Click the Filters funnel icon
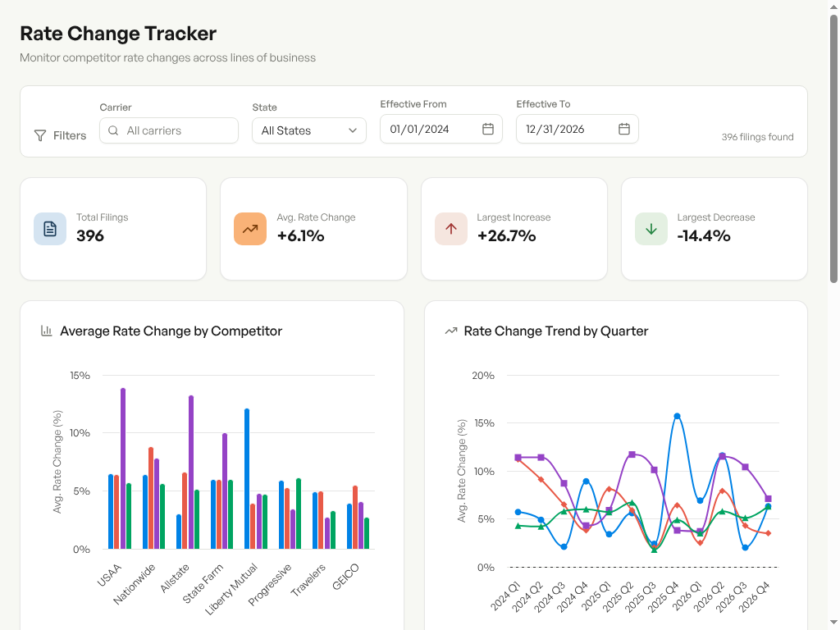Screen dimensions: 840x630 coord(40,135)
